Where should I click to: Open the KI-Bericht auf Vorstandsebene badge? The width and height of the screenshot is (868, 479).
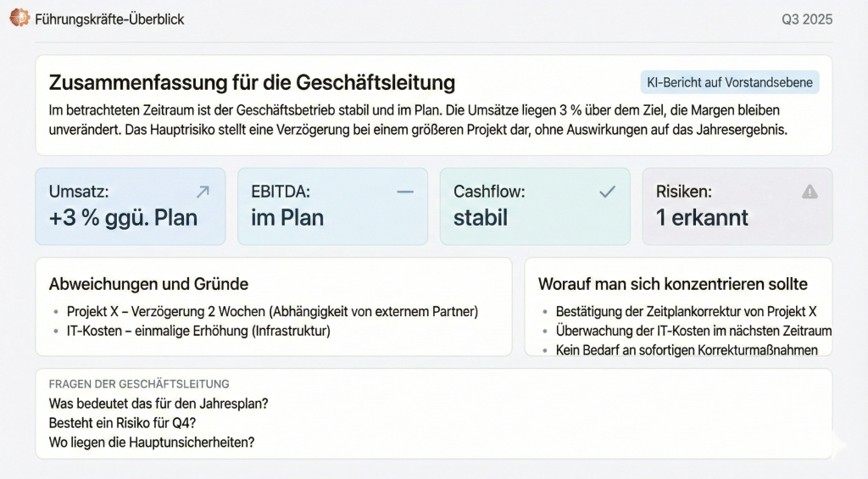coord(729,82)
